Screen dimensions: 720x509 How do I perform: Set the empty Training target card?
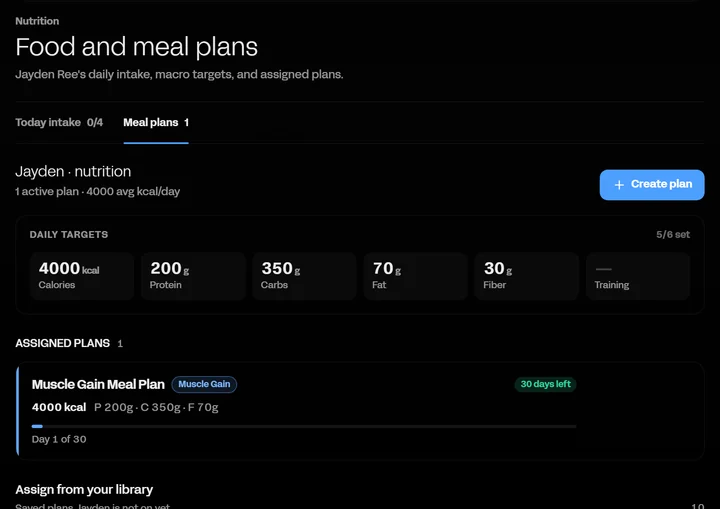click(x=638, y=276)
